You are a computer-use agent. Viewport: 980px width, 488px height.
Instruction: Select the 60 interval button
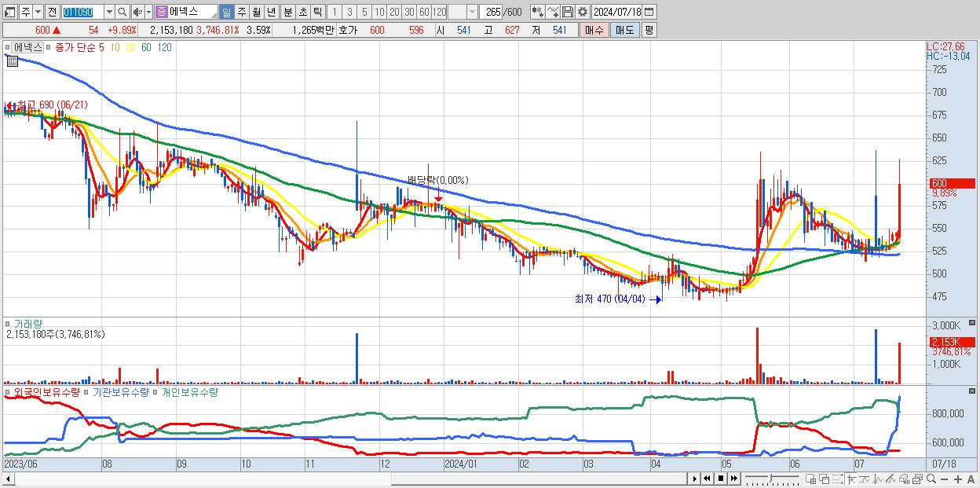coord(424,12)
